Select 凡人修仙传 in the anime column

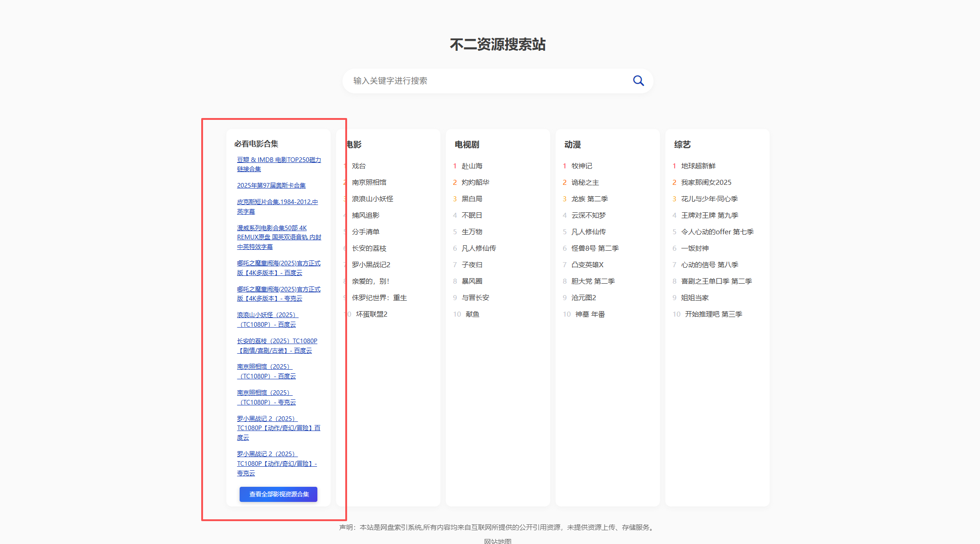click(x=588, y=232)
